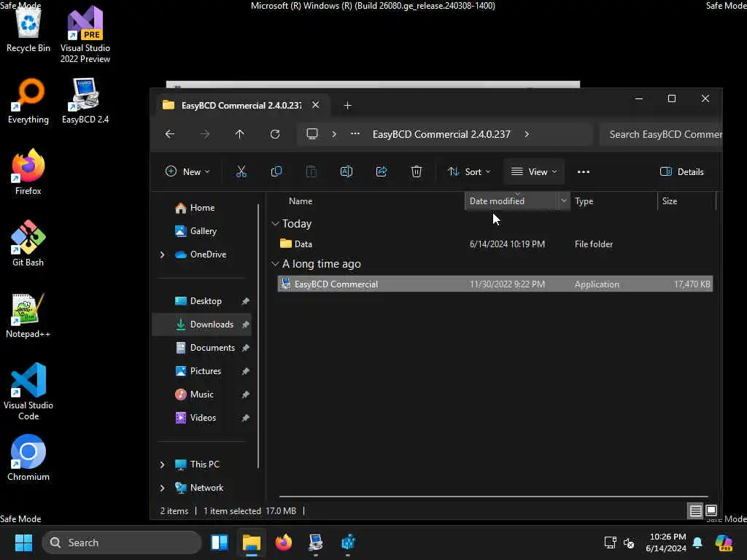
Task: Select the EasyBCD Commercial application file
Action: click(495, 284)
